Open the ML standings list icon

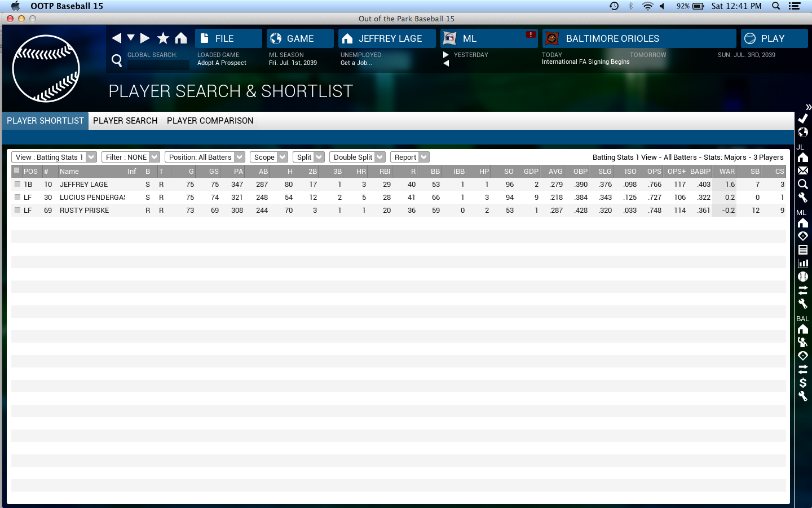(803, 249)
